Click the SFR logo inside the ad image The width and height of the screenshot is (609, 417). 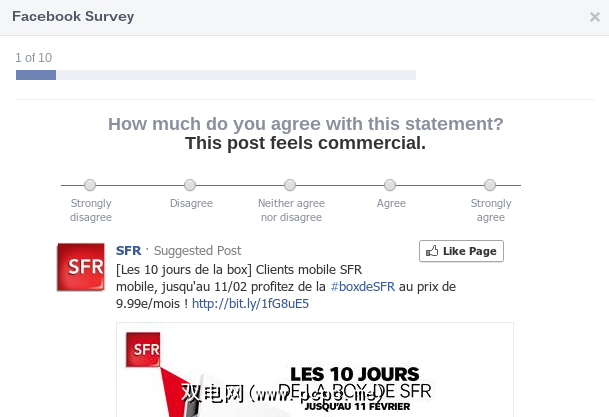tap(143, 350)
